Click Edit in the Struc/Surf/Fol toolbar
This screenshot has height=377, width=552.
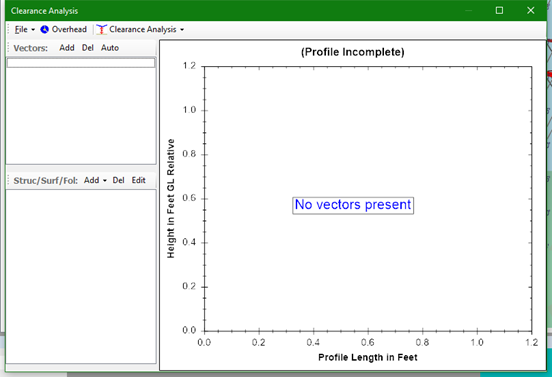[139, 180]
